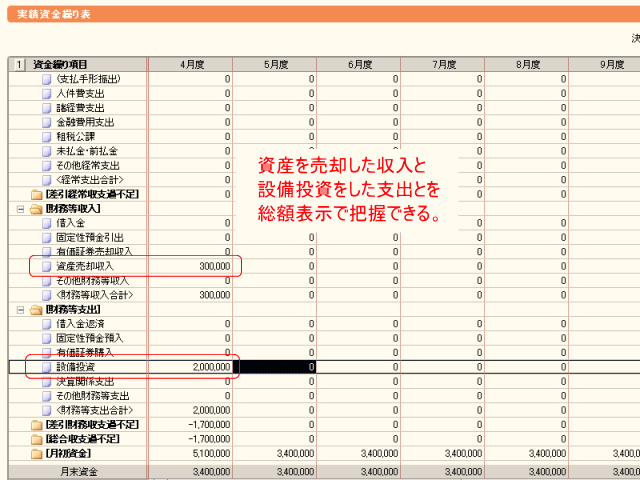This screenshot has width=640, height=480.
Task: Click the level 1 button in header
Action: [x=19, y=64]
